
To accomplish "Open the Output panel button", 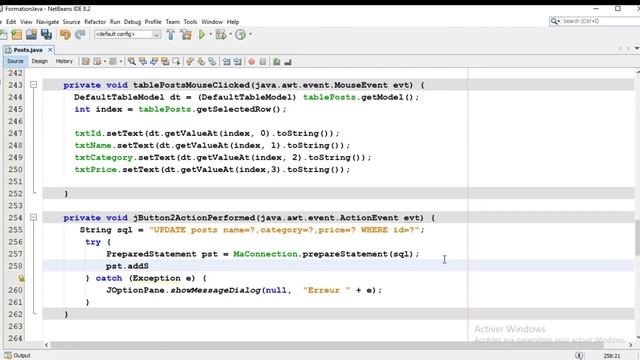I will pyautogui.click(x=18, y=356).
